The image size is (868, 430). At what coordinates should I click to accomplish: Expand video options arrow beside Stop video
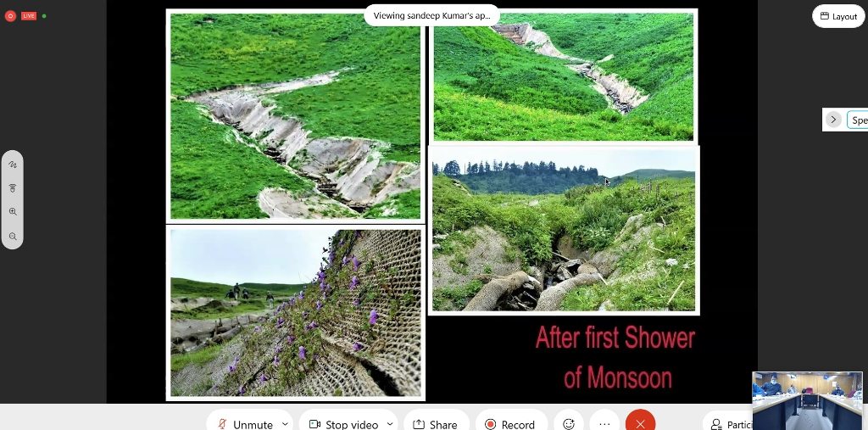[390, 424]
